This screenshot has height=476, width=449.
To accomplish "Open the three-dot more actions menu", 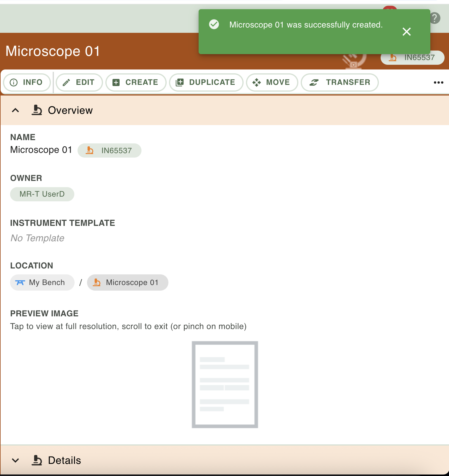I will point(438,82).
